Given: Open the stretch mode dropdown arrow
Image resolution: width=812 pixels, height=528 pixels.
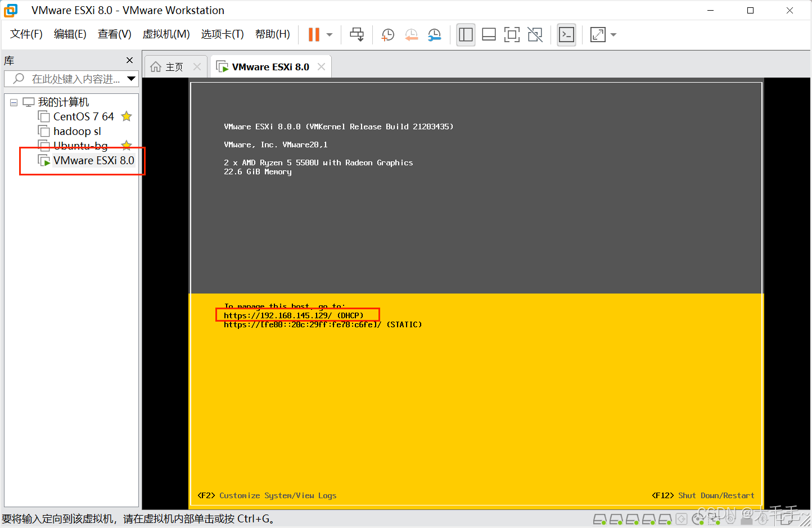Looking at the screenshot, I should [x=613, y=35].
